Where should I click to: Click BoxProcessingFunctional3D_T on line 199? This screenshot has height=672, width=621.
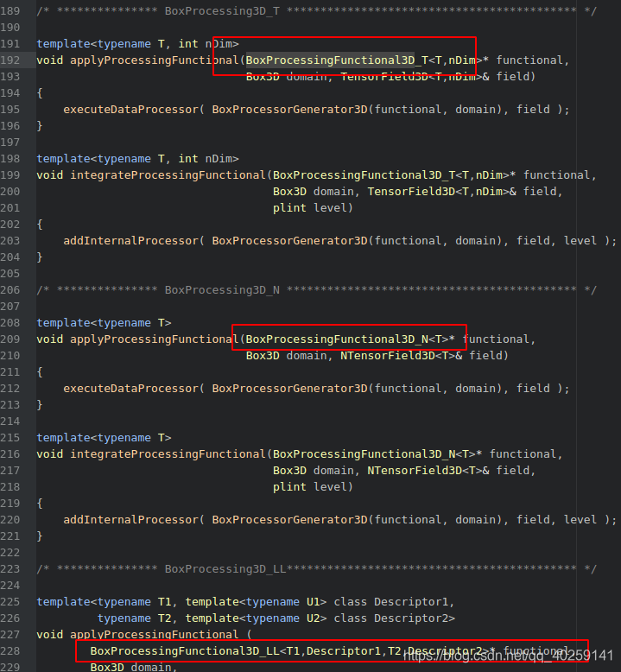(364, 175)
